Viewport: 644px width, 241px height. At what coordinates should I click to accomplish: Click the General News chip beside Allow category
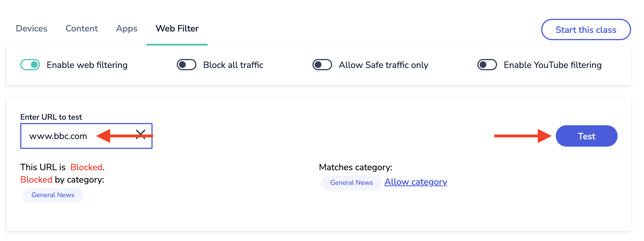(x=351, y=183)
